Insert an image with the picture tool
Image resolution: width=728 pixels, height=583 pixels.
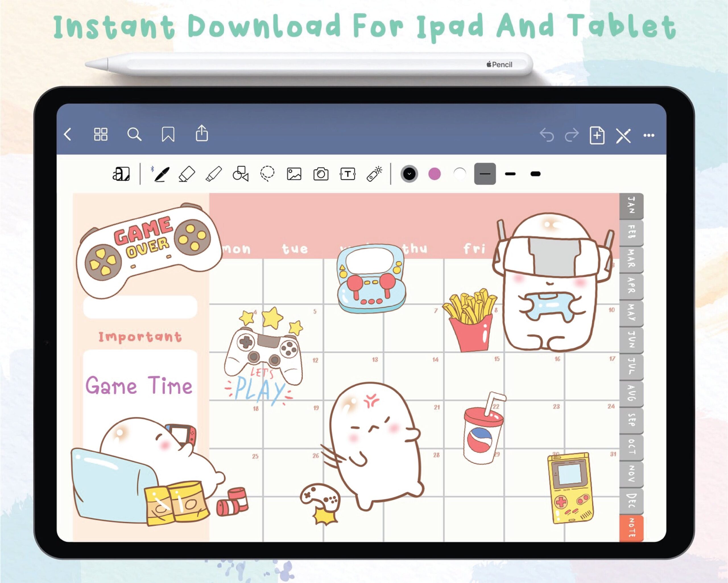(x=294, y=174)
